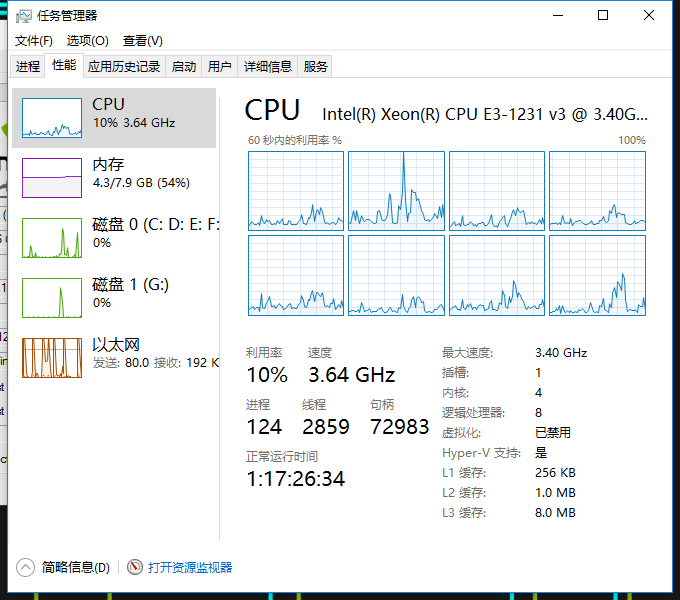Select the CPU mini graph thumbnail
680x600 pixels.
[52, 118]
